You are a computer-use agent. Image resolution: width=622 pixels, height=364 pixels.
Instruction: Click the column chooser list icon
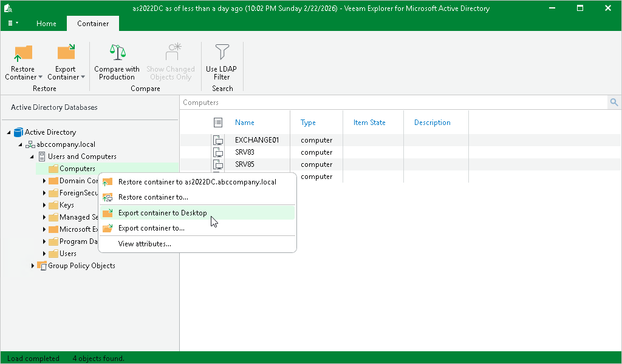coord(218,123)
